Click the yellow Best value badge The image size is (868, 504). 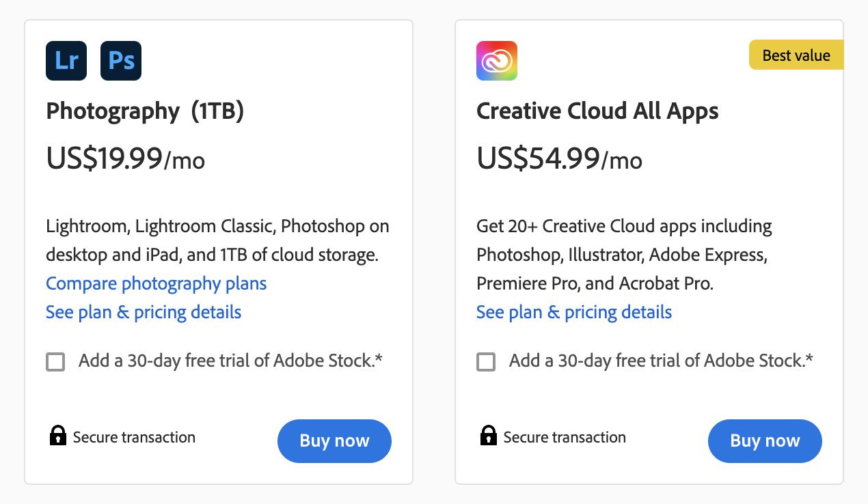pyautogui.click(x=796, y=55)
